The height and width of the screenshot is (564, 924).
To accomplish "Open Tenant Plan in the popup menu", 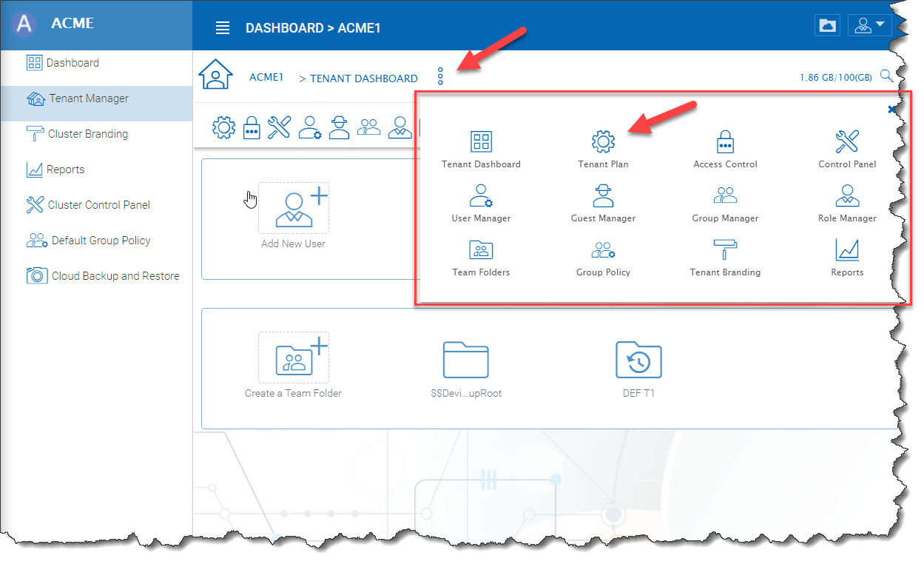I will click(x=603, y=150).
